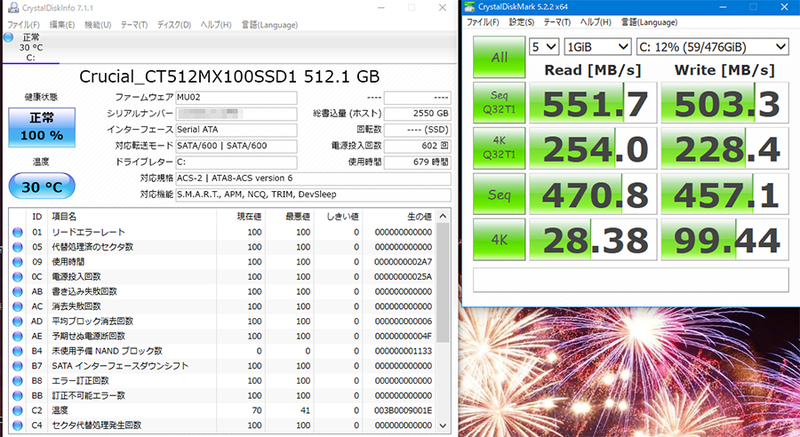The height and width of the screenshot is (437, 800).
Task: Start the plain 4K benchmark
Action: tap(499, 239)
